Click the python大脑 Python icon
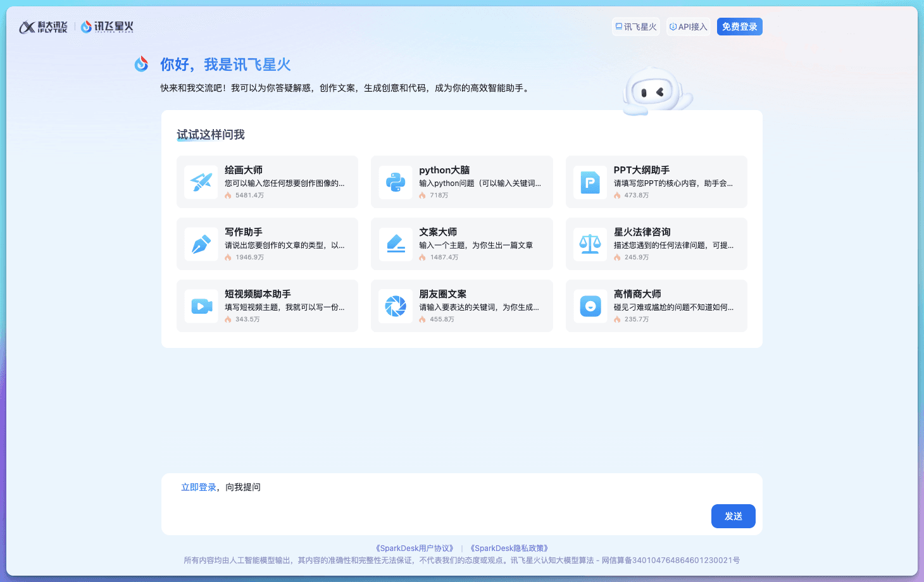 pyautogui.click(x=396, y=182)
